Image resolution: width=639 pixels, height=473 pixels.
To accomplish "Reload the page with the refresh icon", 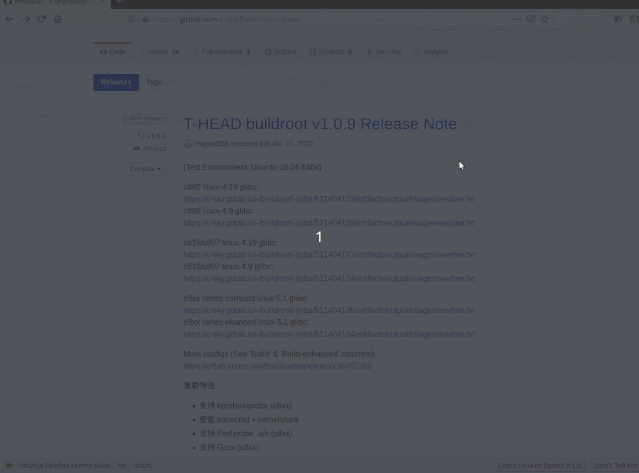I will [42, 19].
